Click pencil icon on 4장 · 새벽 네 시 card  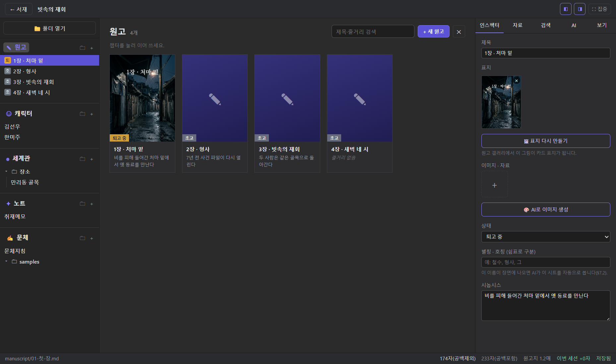(x=360, y=99)
